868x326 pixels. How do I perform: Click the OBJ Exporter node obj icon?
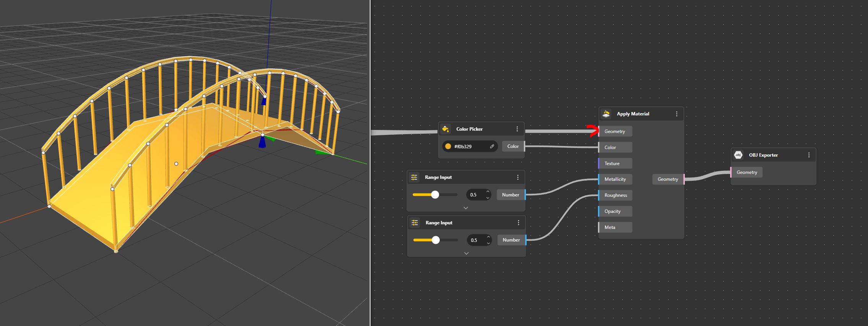click(738, 155)
